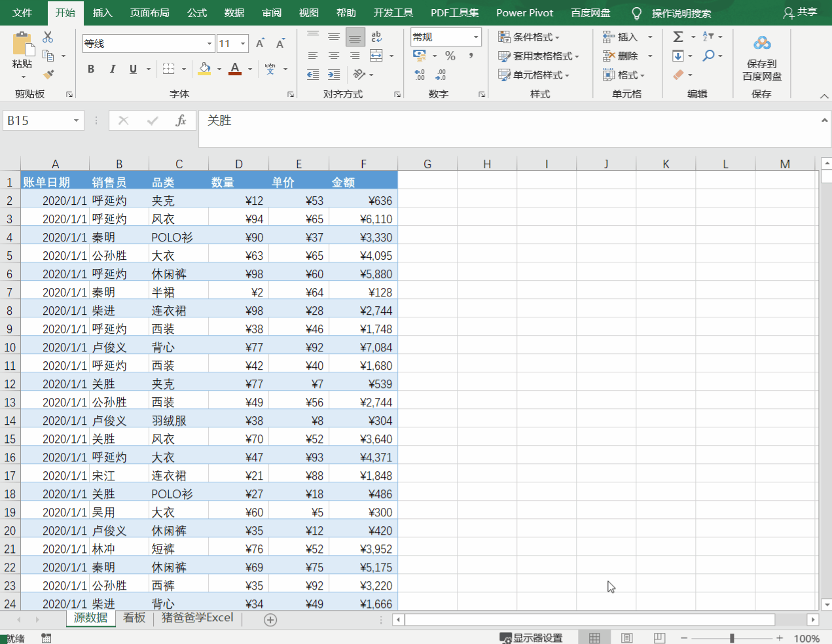
Task: Open Sort and Filter icon
Action: pyautogui.click(x=708, y=37)
